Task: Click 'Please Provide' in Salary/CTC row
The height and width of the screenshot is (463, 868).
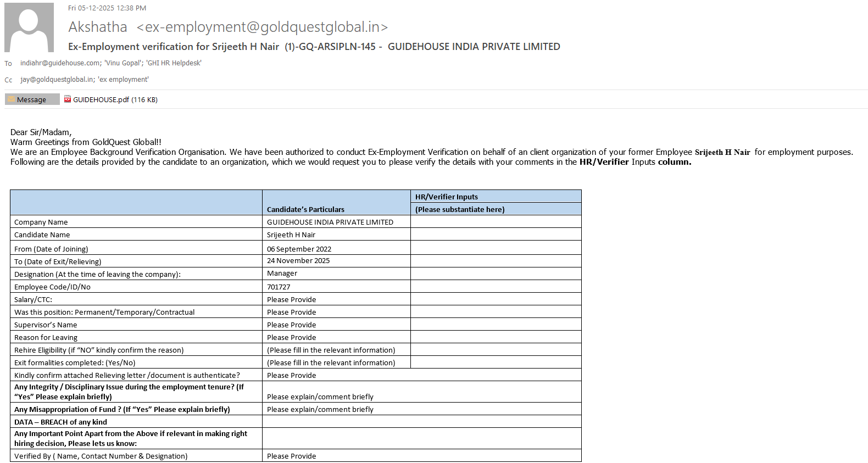Action: coord(292,299)
